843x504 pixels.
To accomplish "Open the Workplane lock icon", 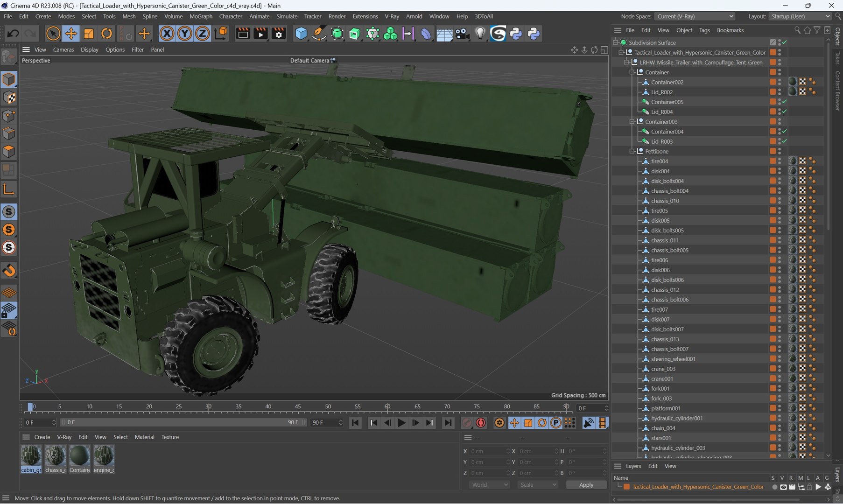I will click(9, 311).
